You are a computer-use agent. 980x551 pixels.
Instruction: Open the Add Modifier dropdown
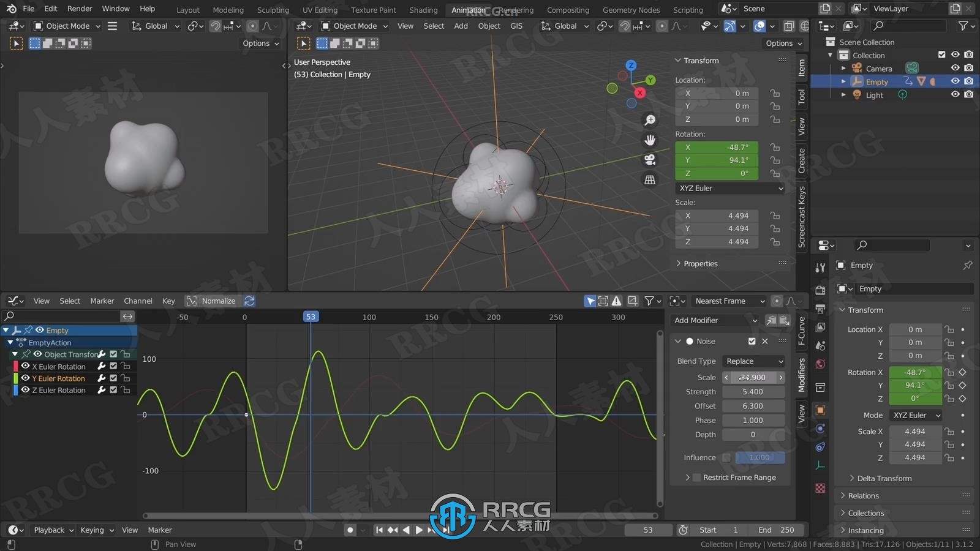point(715,320)
